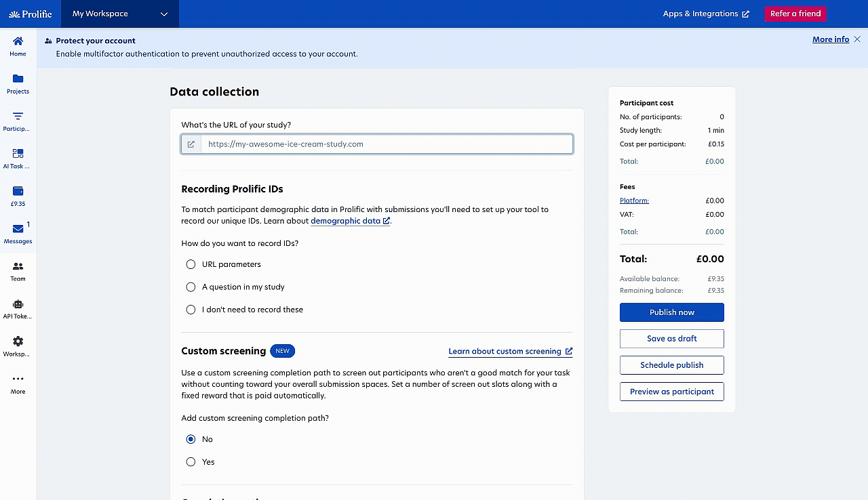
Task: Click the Participant cost heading
Action: (x=647, y=103)
